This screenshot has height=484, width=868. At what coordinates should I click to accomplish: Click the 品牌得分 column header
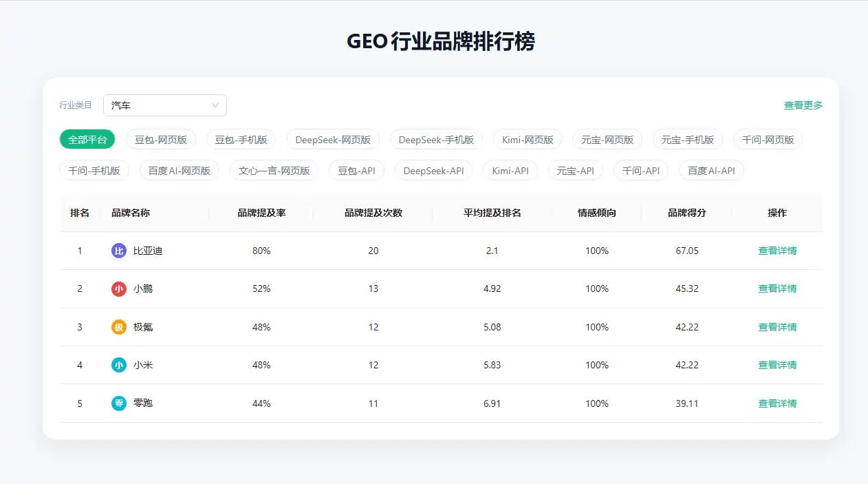tap(687, 213)
